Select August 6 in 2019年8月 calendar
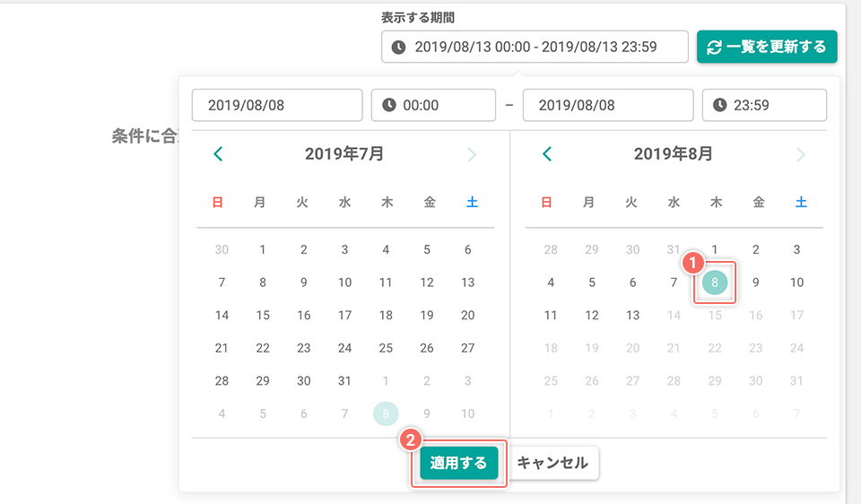This screenshot has height=504, width=861. point(632,282)
